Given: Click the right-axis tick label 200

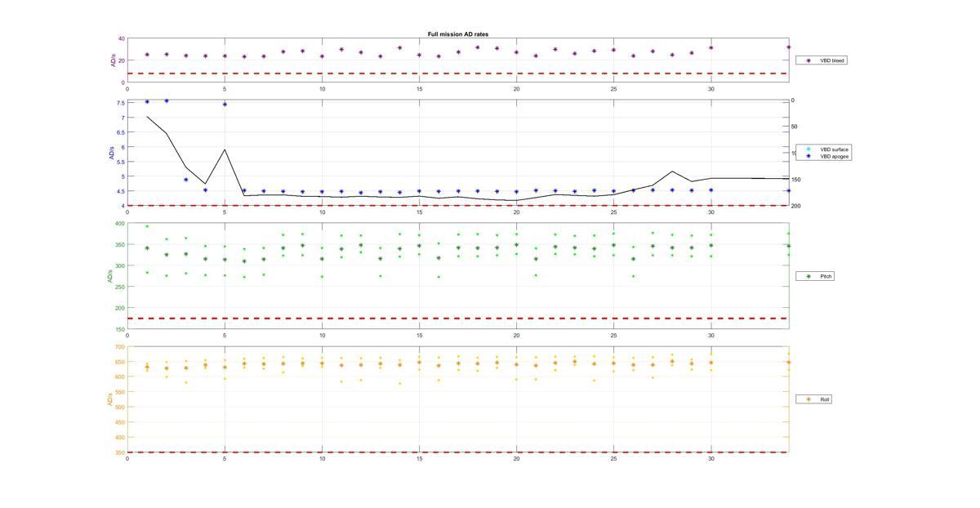Looking at the screenshot, I should 796,206.
